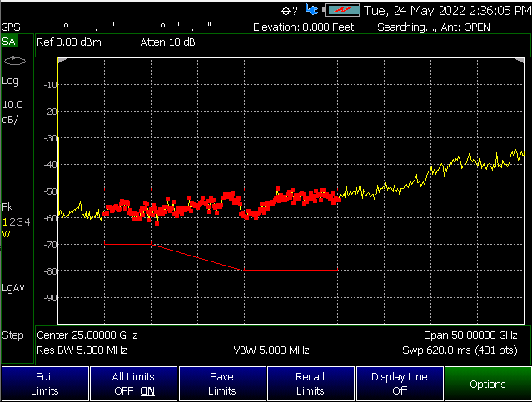Toggle All Limits OFF ON softkey
Viewport: 532px width, 402px height.
134,384
